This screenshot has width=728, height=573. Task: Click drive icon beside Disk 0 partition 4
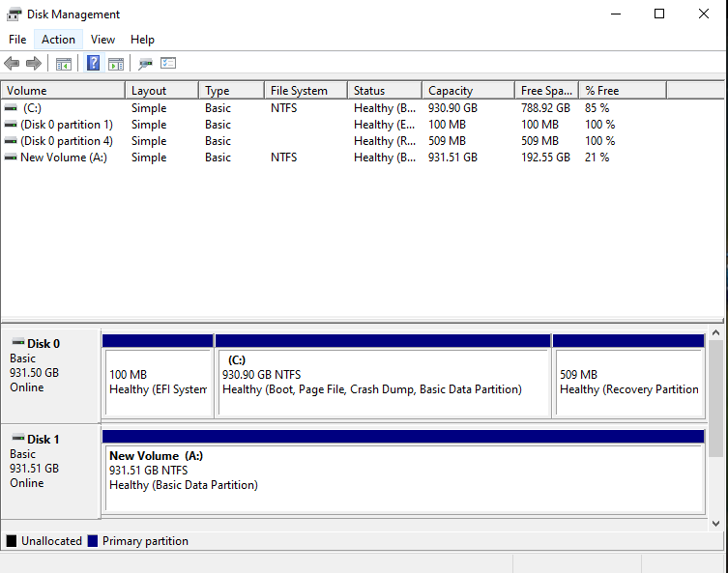[x=11, y=140]
